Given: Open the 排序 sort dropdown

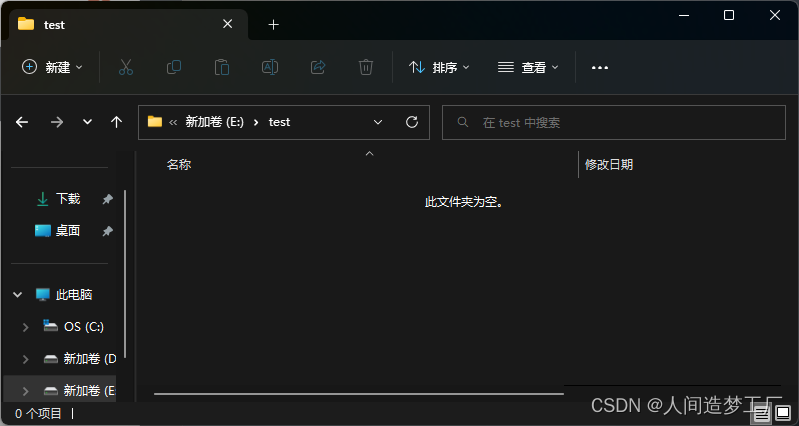Looking at the screenshot, I should [439, 67].
